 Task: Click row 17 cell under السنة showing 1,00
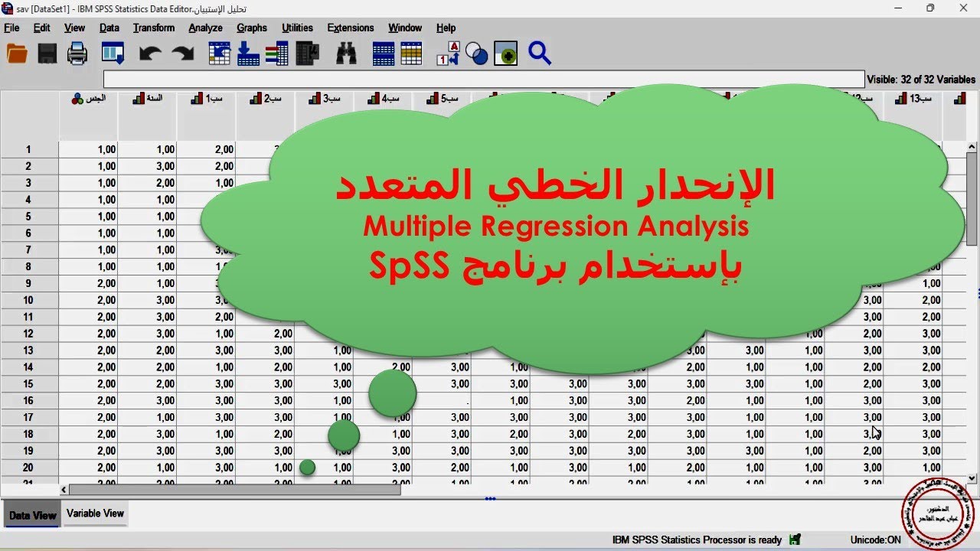[x=147, y=417]
